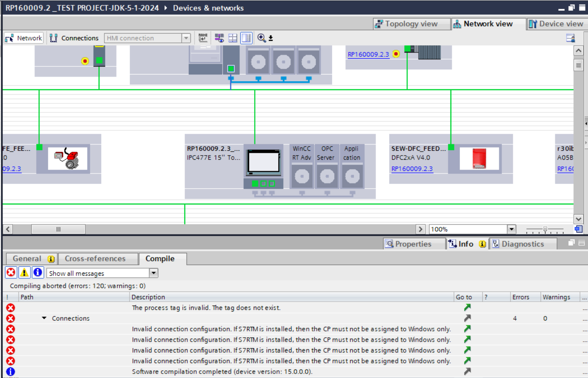Click the OPC Server module icon
This screenshot has height=378, width=588.
[327, 176]
